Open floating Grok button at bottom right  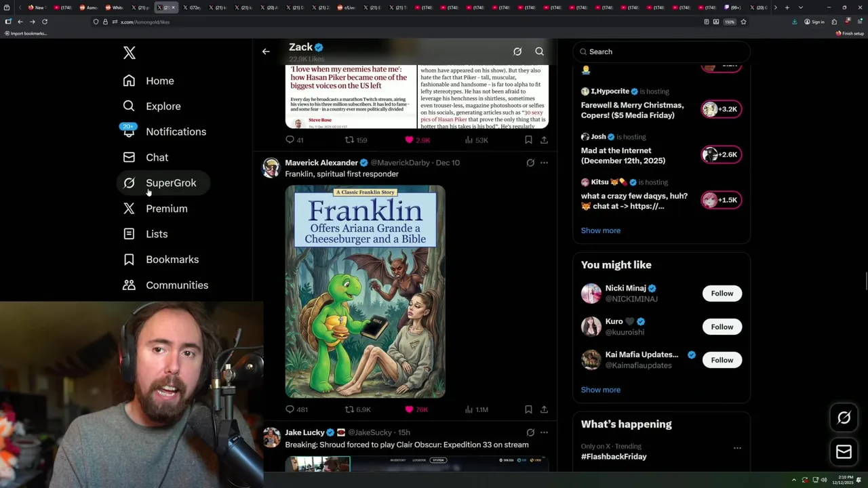tap(844, 418)
